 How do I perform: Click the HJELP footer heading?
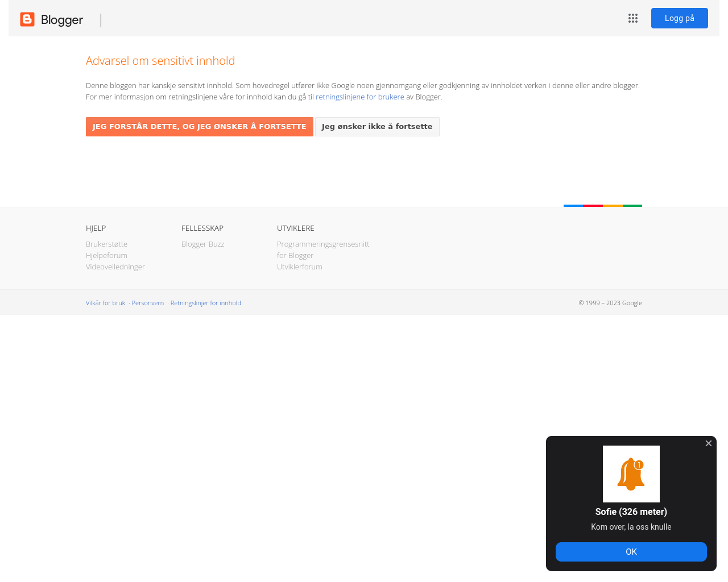tap(96, 228)
